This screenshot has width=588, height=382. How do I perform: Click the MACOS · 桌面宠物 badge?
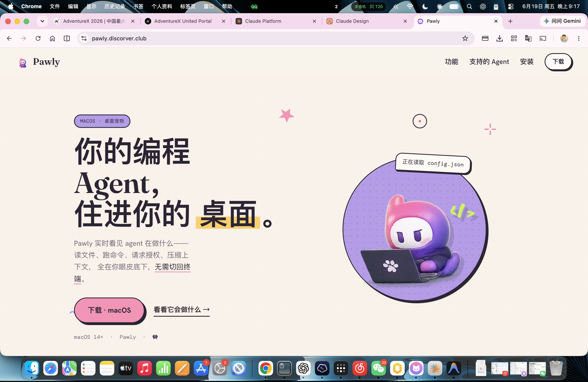[102, 121]
